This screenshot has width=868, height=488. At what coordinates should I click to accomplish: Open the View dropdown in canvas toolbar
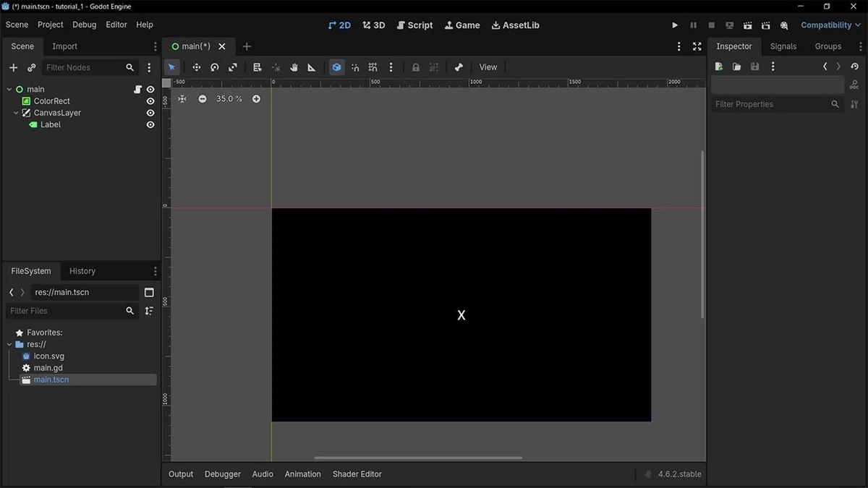coord(488,67)
